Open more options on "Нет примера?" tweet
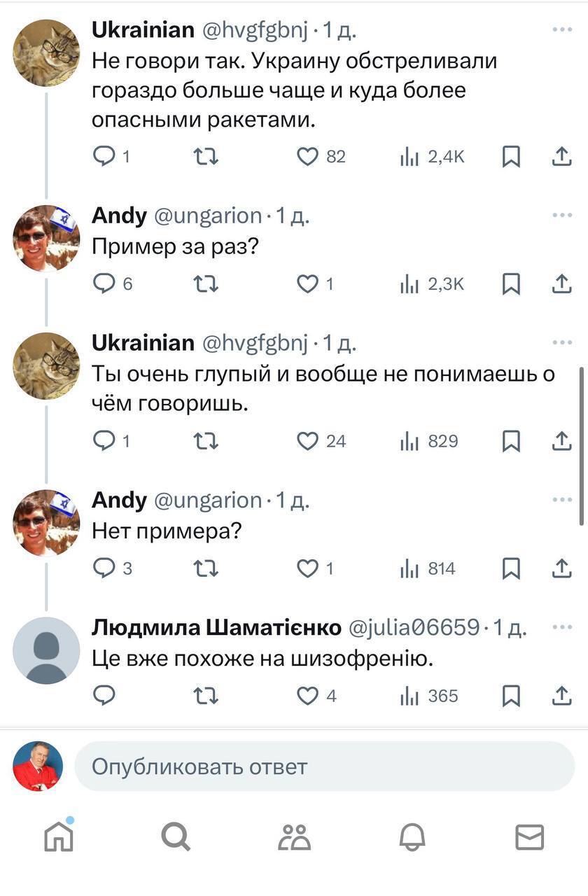 click(x=562, y=500)
